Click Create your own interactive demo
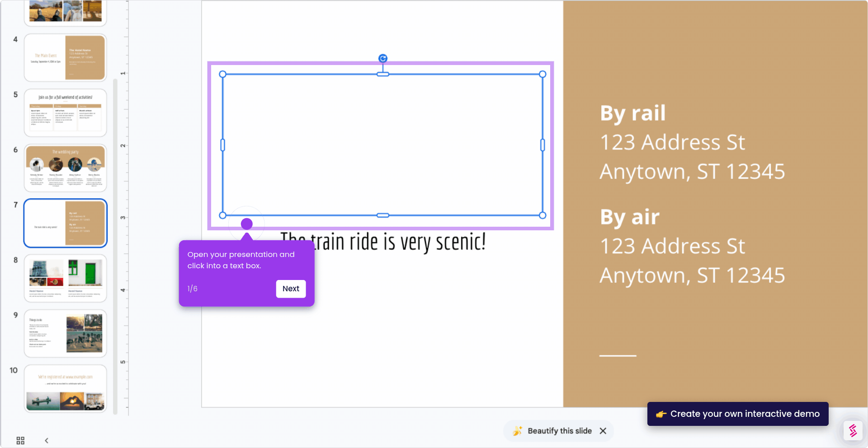Screen dimensions: 868x448 pos(738,414)
